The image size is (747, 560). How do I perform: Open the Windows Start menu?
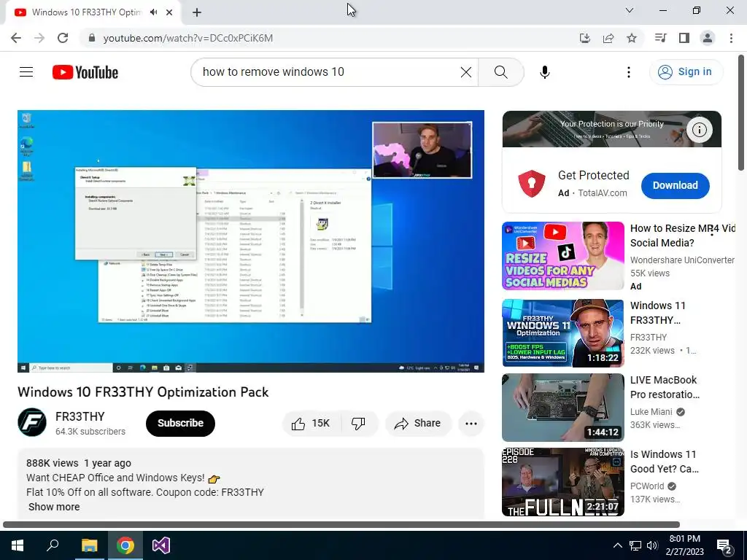[18, 545]
